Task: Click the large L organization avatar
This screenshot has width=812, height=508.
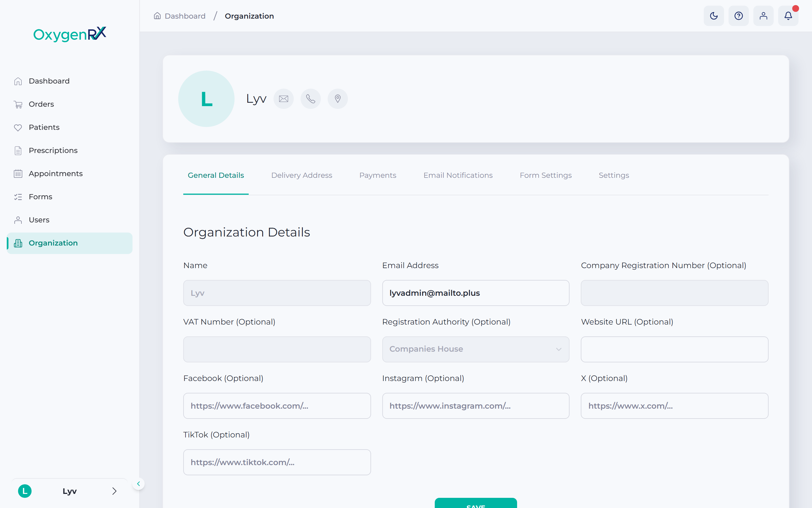Action: [x=206, y=99]
